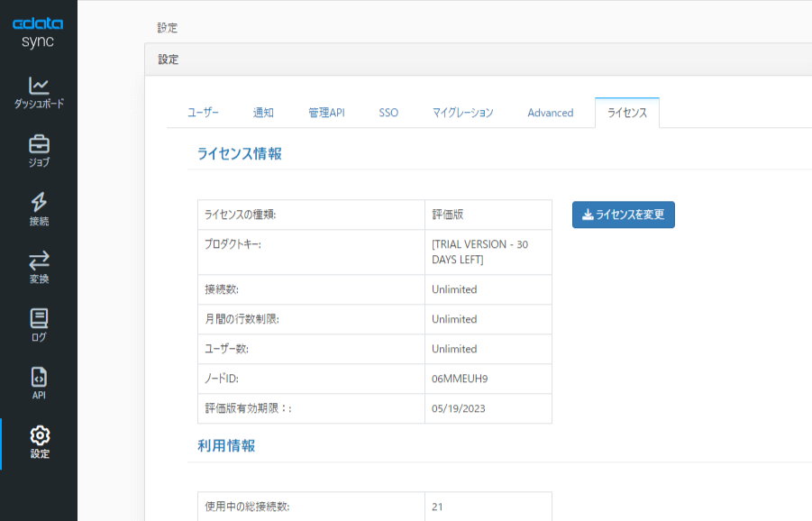
Task: Open the API file icon
Action: [x=39, y=377]
